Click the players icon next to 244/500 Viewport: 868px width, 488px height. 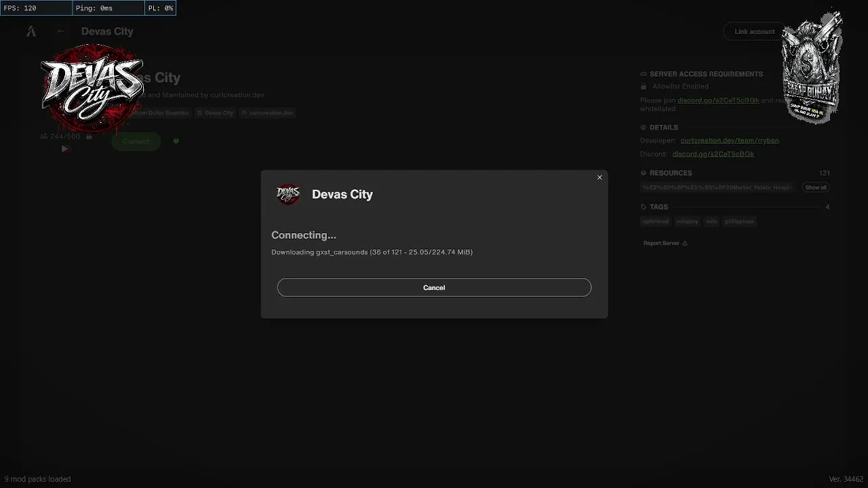(x=44, y=136)
